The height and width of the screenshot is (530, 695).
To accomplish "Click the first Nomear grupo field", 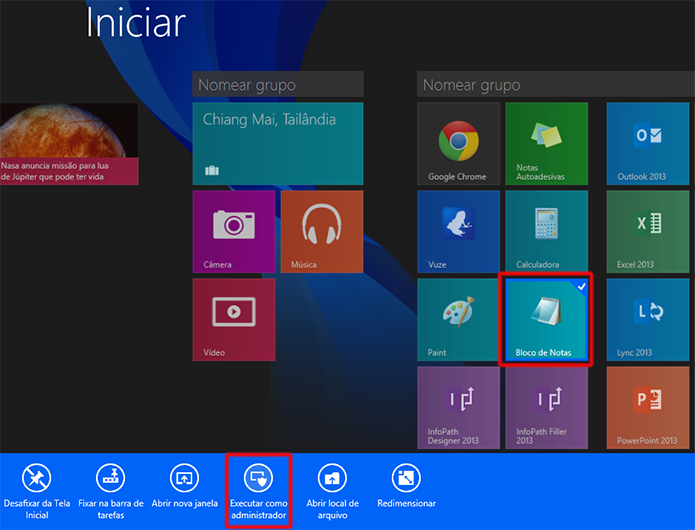I will pos(278,84).
